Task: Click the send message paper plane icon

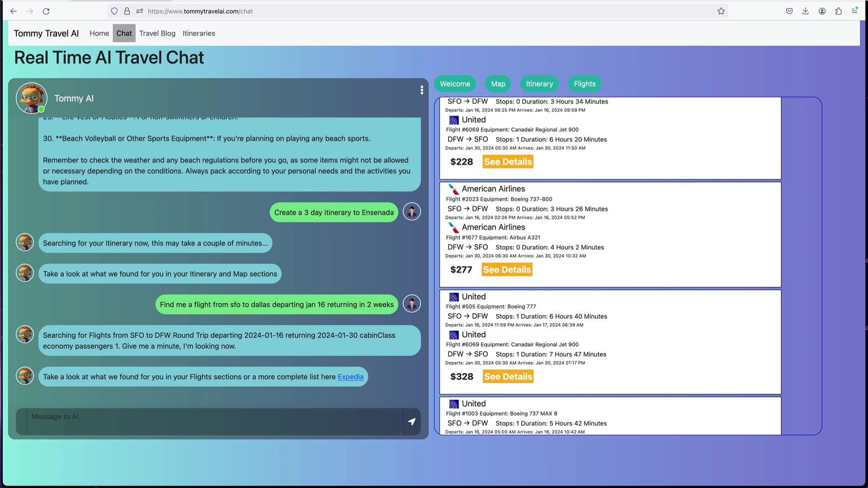Action: (412, 422)
